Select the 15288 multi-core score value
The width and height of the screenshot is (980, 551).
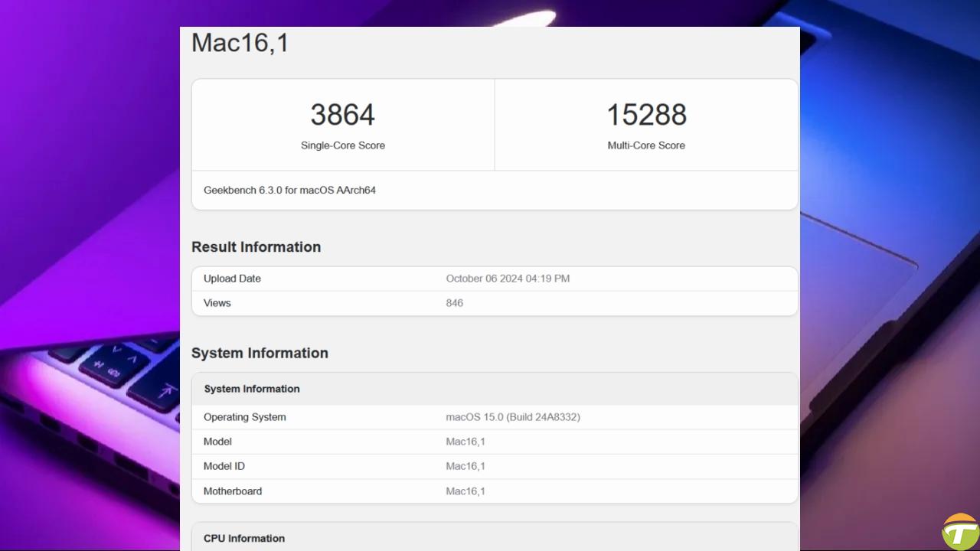[x=646, y=115]
